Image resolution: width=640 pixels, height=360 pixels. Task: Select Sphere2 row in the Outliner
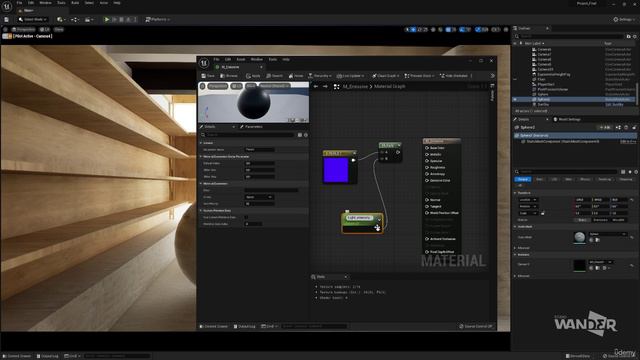(x=575, y=99)
